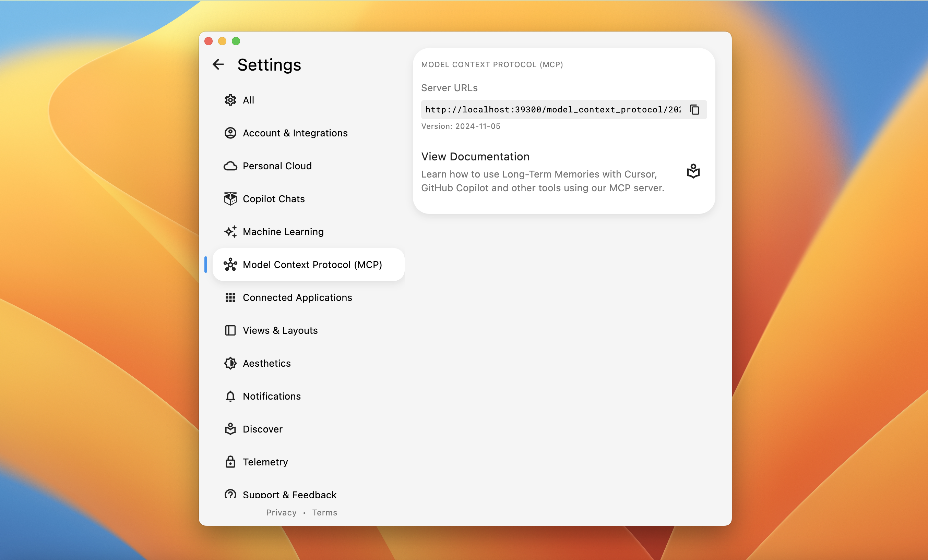This screenshot has width=928, height=560.
Task: Go to Views & Layouts settings
Action: click(x=308, y=330)
